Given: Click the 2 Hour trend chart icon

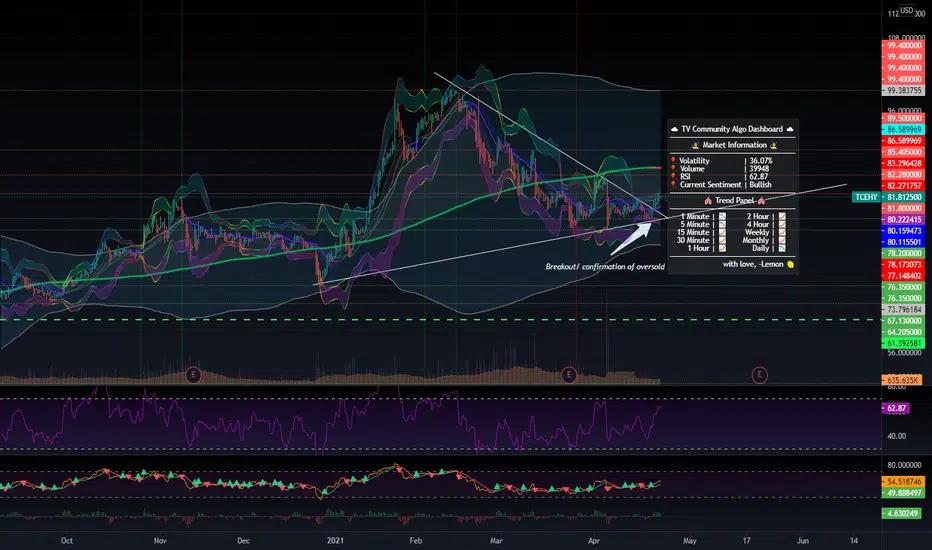Looking at the screenshot, I should click(782, 216).
